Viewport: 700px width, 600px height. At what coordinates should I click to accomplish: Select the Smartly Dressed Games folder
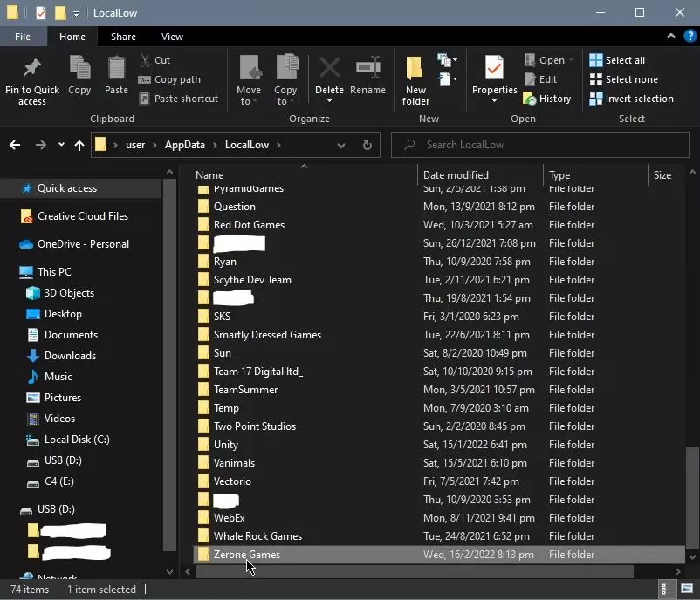pyautogui.click(x=439, y=335)
